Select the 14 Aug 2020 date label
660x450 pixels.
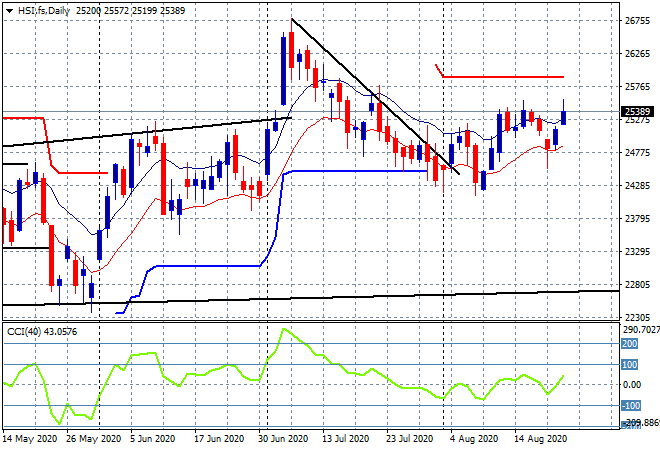tap(540, 439)
